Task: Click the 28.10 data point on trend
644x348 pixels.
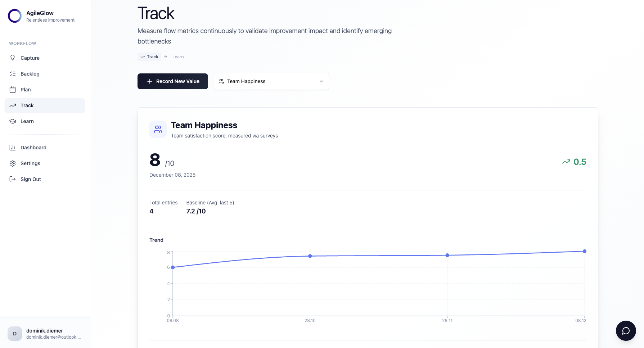Action: pyautogui.click(x=310, y=256)
